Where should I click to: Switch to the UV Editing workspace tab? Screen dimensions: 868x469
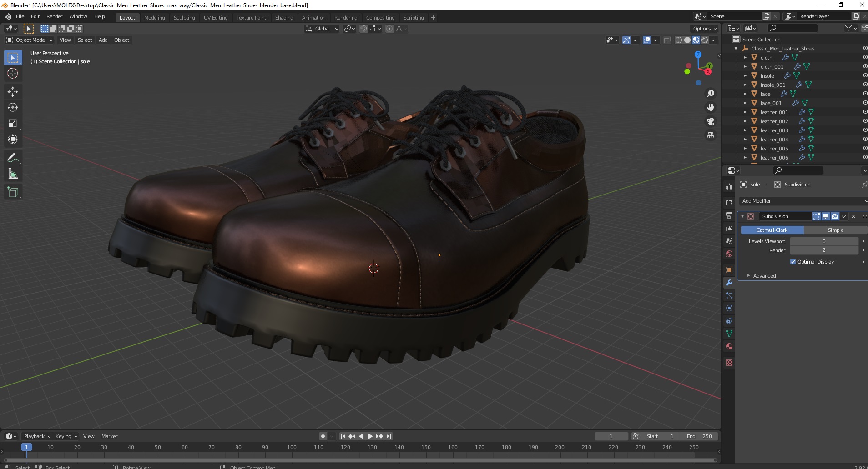click(216, 18)
